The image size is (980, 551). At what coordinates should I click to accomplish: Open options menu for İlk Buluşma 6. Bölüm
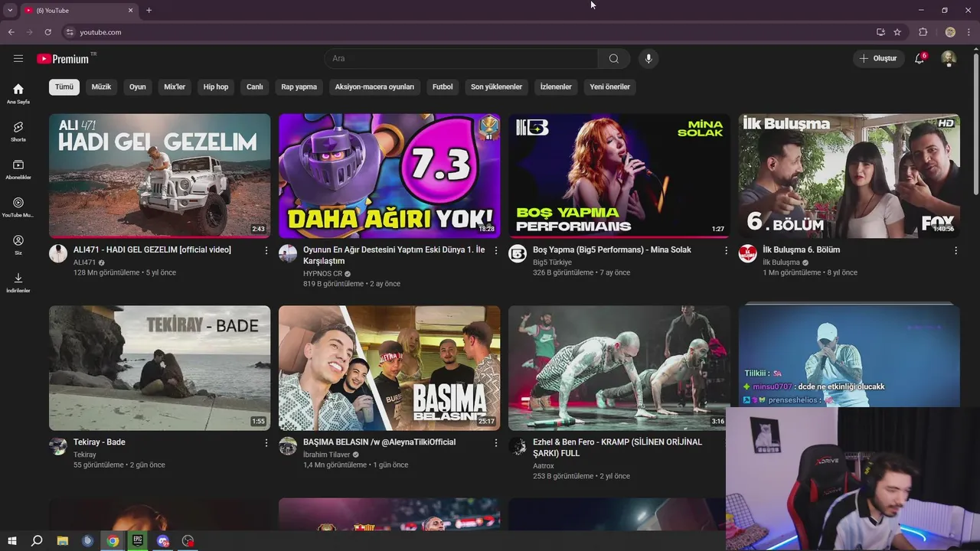click(955, 250)
